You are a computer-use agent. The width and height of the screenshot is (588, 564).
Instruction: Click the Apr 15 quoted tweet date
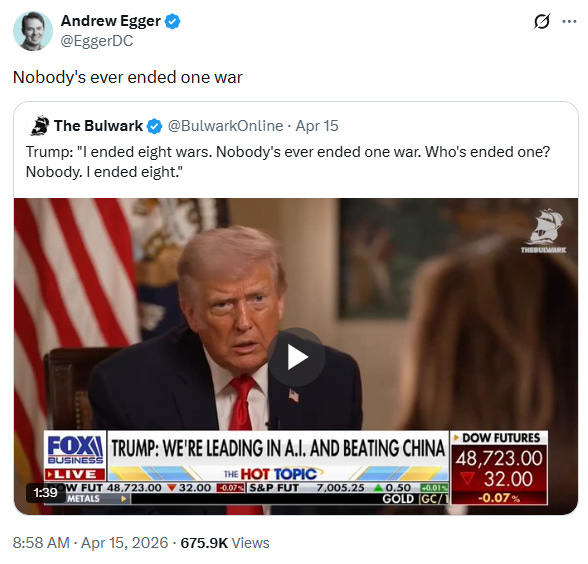317,126
